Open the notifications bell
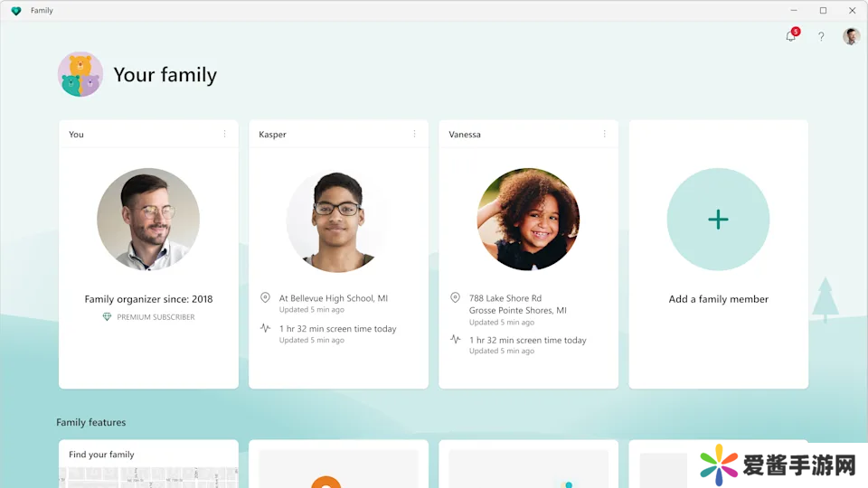 [x=791, y=37]
